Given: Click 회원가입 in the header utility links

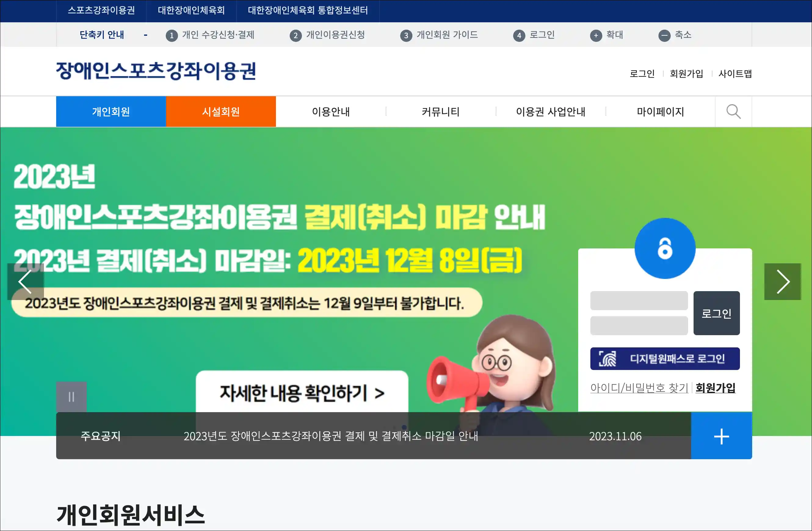Looking at the screenshot, I should coord(687,73).
